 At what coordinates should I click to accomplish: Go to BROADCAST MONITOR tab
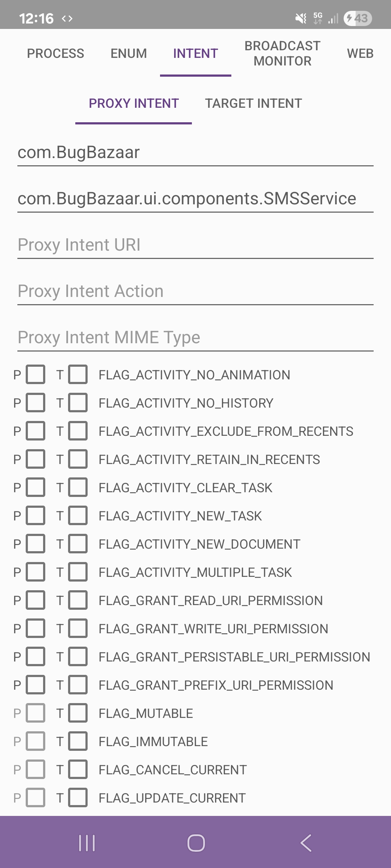[282, 54]
